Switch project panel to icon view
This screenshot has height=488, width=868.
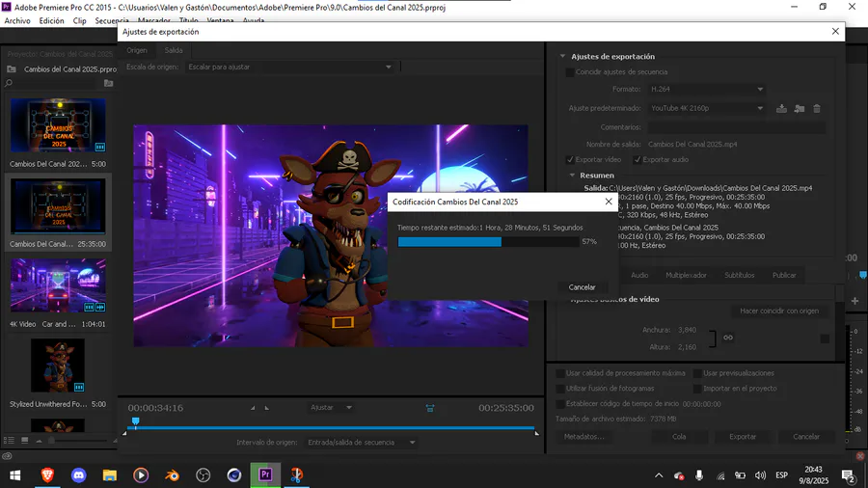(25, 441)
